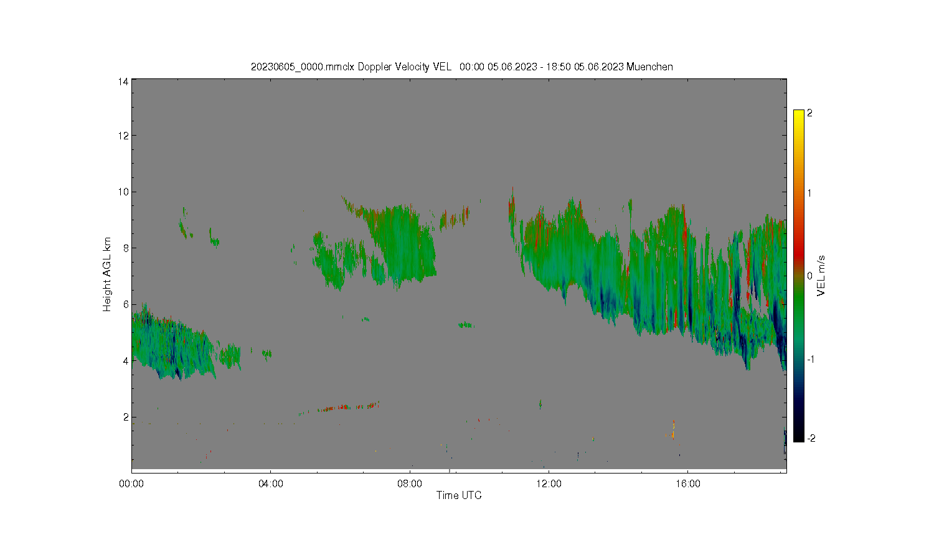The width and height of the screenshot is (934, 560).
Task: Click the height tick label 14
Action: click(x=123, y=81)
